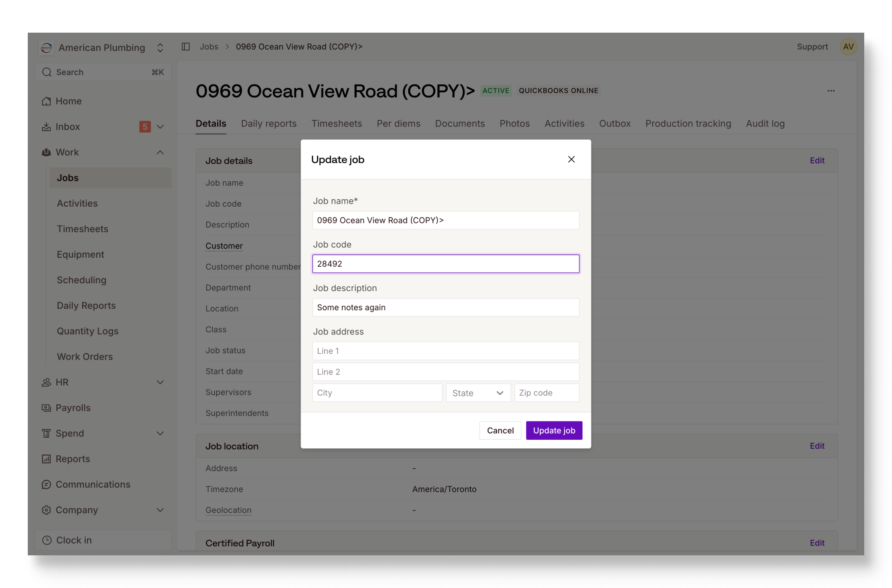
Task: Edit the Certified Payroll section
Action: (x=817, y=543)
